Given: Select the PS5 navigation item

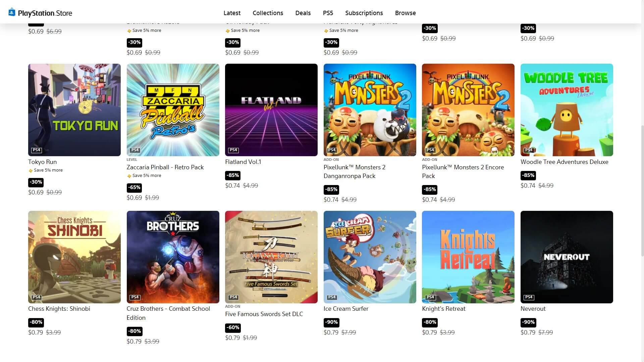Looking at the screenshot, I should (x=328, y=13).
